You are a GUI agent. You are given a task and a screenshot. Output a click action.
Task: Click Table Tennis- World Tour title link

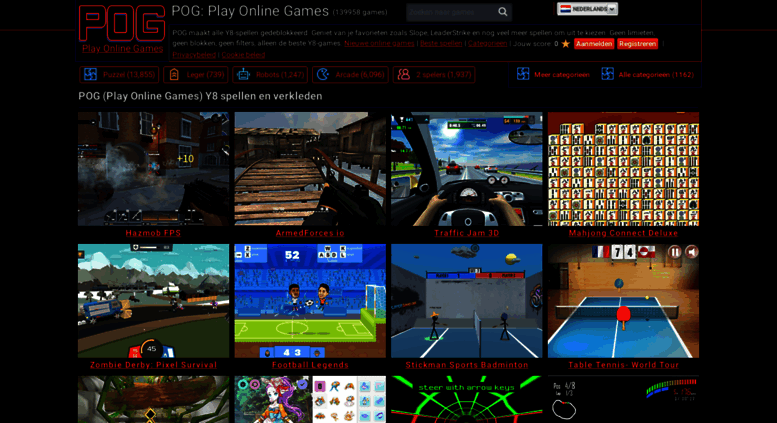click(623, 365)
